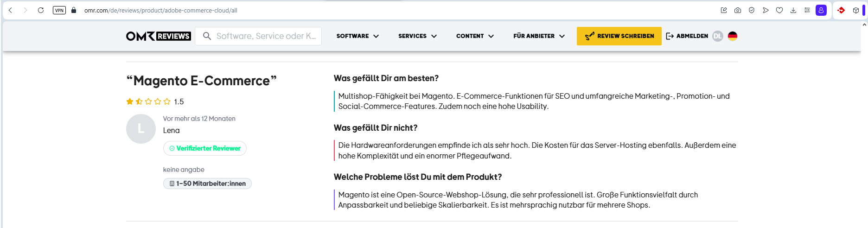
Task: Click the browser snapshot camera icon
Action: click(x=738, y=10)
